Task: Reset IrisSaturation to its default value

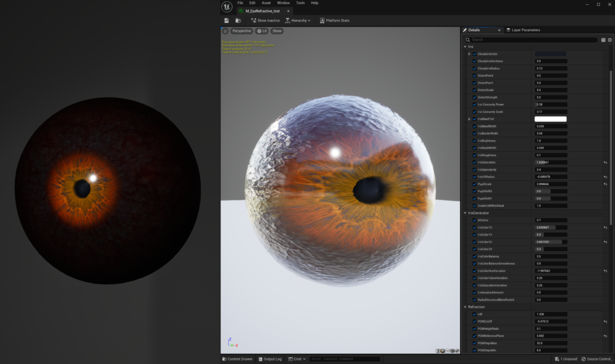Action: [605, 162]
